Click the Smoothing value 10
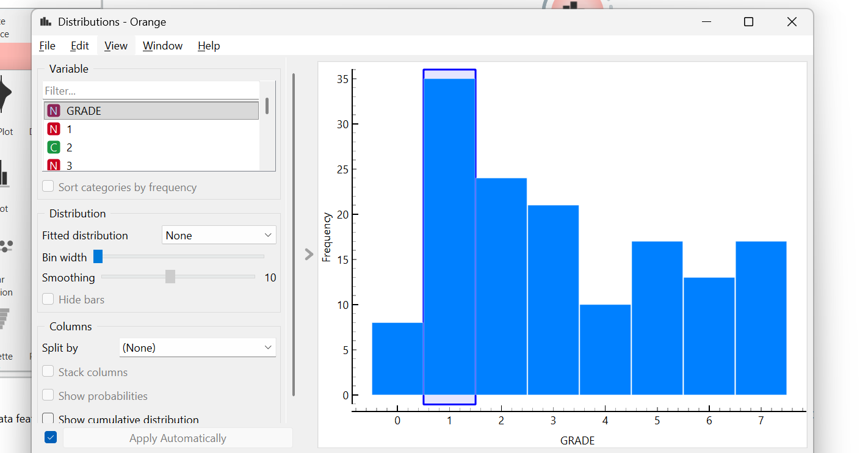 [270, 278]
